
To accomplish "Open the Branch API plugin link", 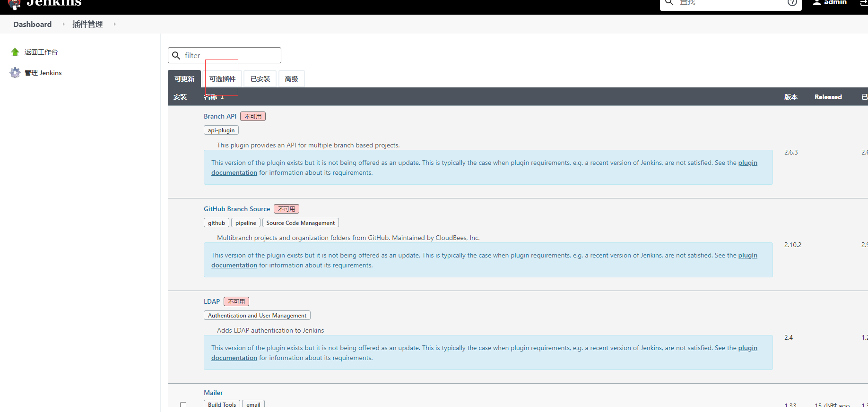I will 220,116.
